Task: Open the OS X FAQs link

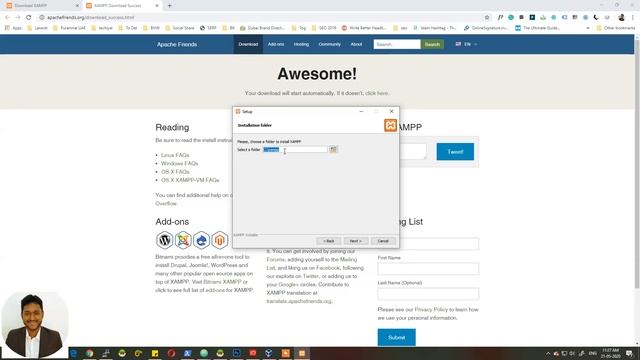Action: (175, 172)
